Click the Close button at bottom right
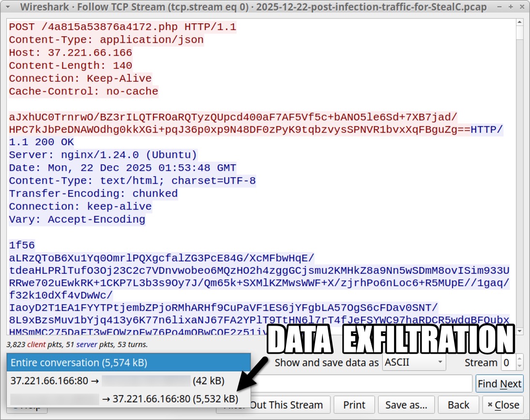This screenshot has height=420, width=530. [503, 405]
